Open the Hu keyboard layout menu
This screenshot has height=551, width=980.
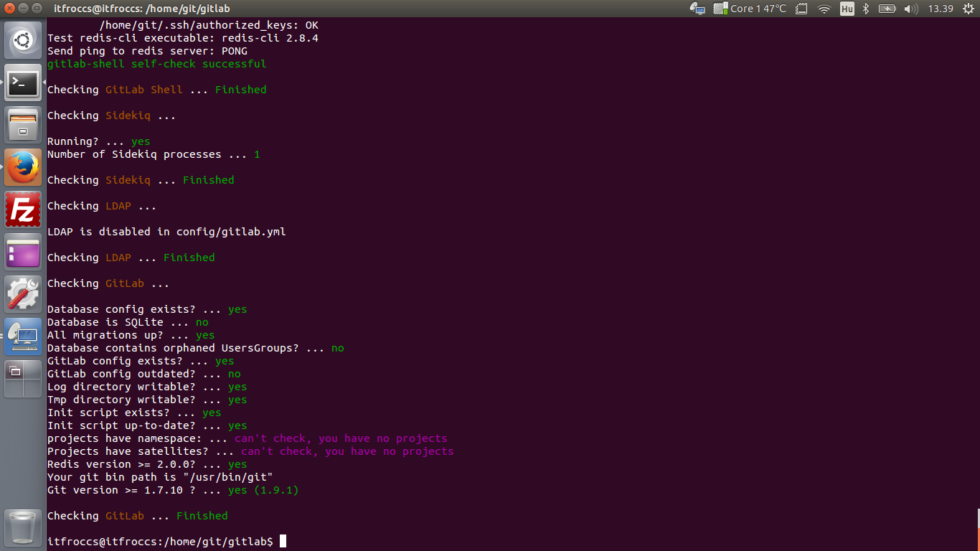pyautogui.click(x=847, y=9)
